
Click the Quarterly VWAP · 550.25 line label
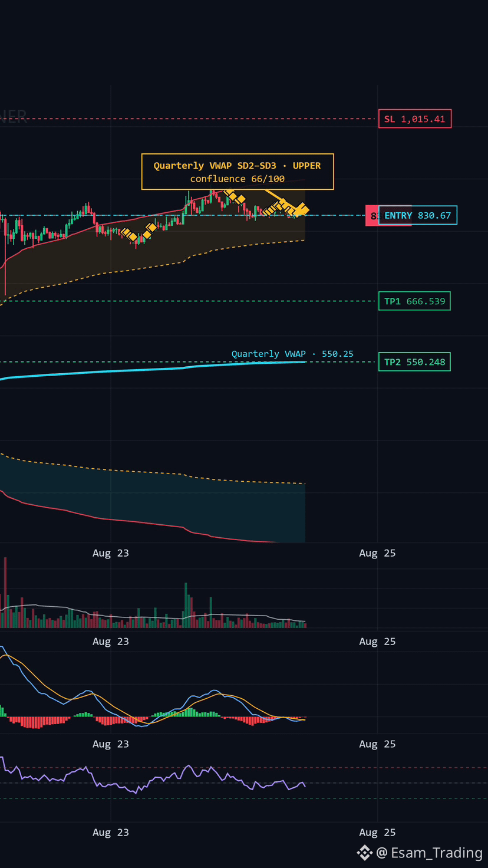(292, 354)
